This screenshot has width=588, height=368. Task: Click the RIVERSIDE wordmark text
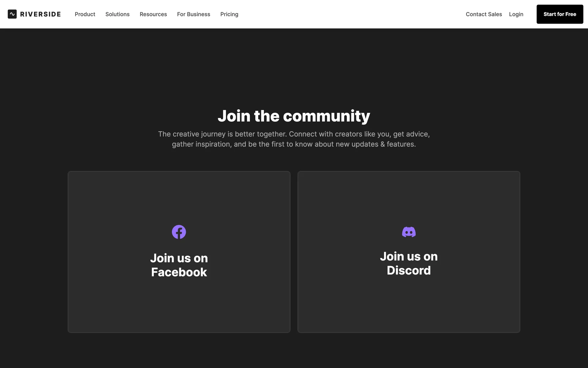point(40,14)
